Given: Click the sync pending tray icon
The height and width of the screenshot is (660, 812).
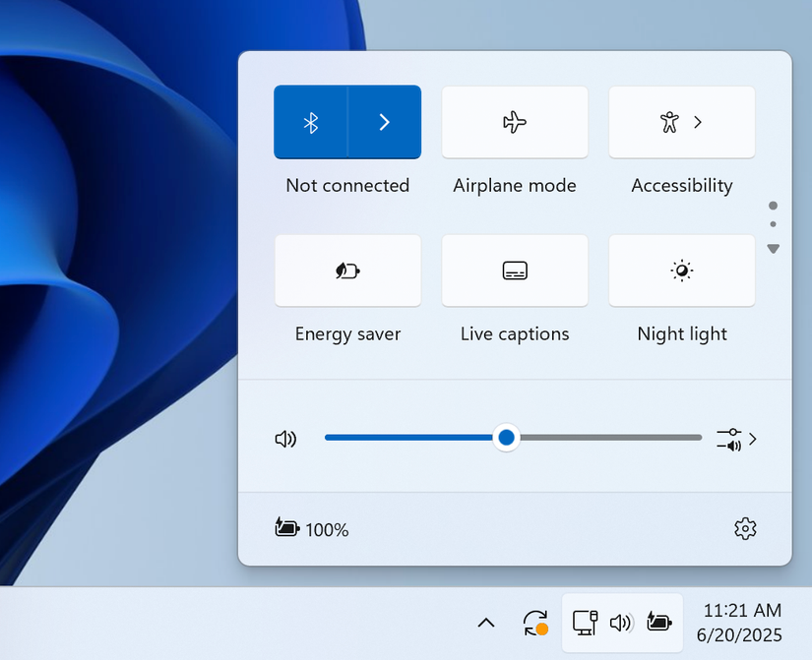Looking at the screenshot, I should (x=535, y=623).
